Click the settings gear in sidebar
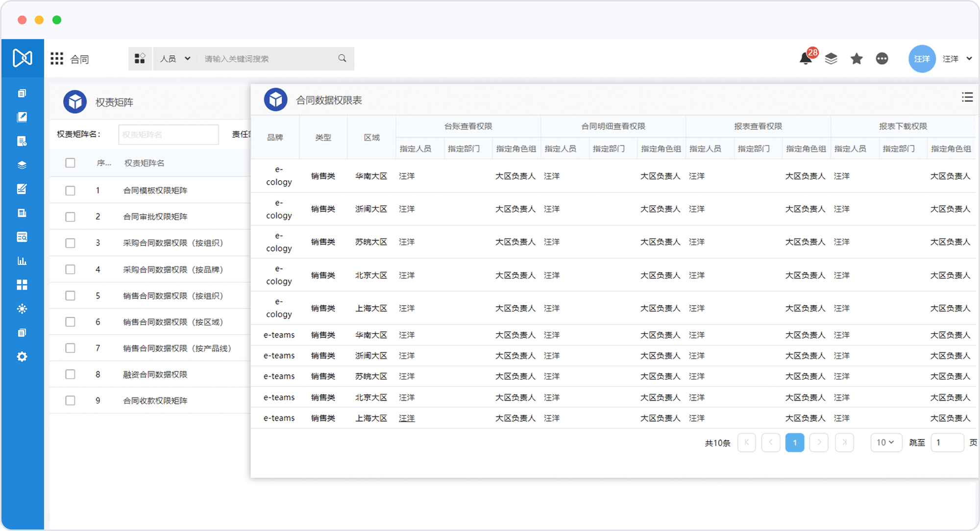Image resolution: width=980 pixels, height=531 pixels. 22,357
